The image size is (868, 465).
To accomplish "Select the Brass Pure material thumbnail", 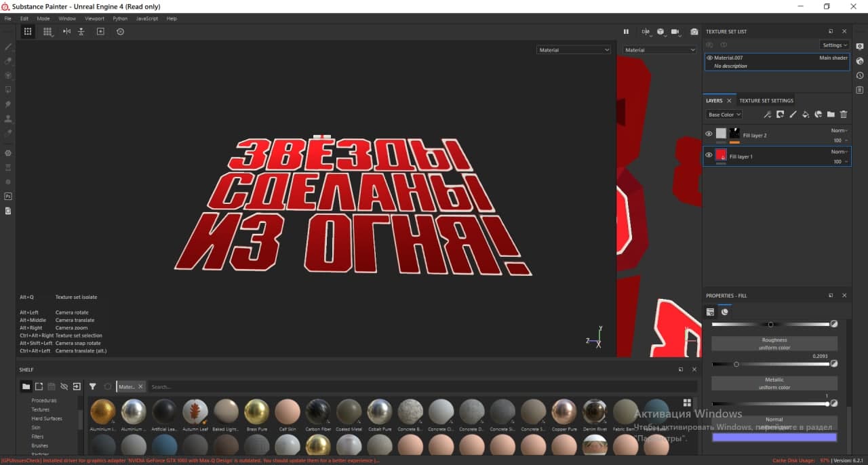I will [x=256, y=411].
